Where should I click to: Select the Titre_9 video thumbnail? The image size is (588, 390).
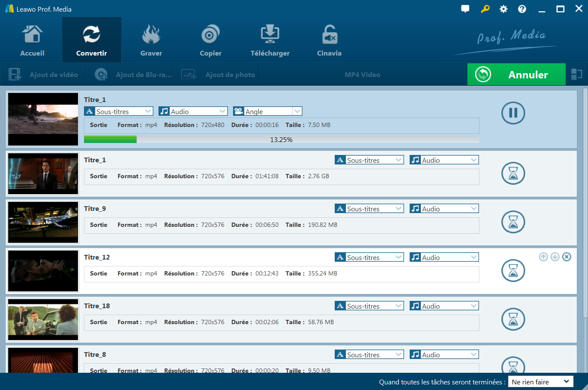pyautogui.click(x=43, y=223)
